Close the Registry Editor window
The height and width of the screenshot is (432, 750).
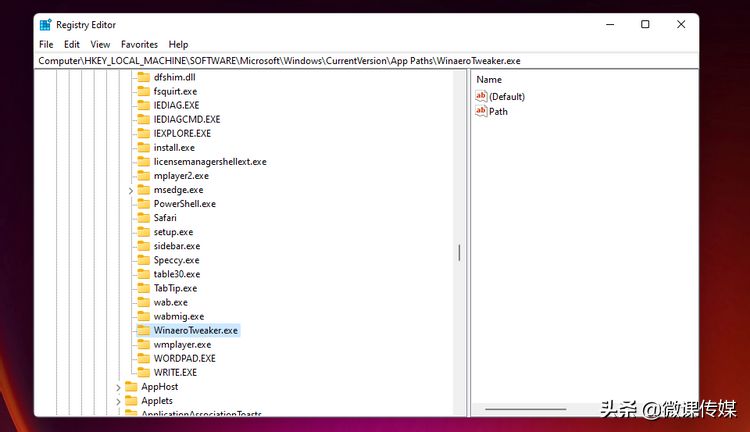(x=681, y=24)
